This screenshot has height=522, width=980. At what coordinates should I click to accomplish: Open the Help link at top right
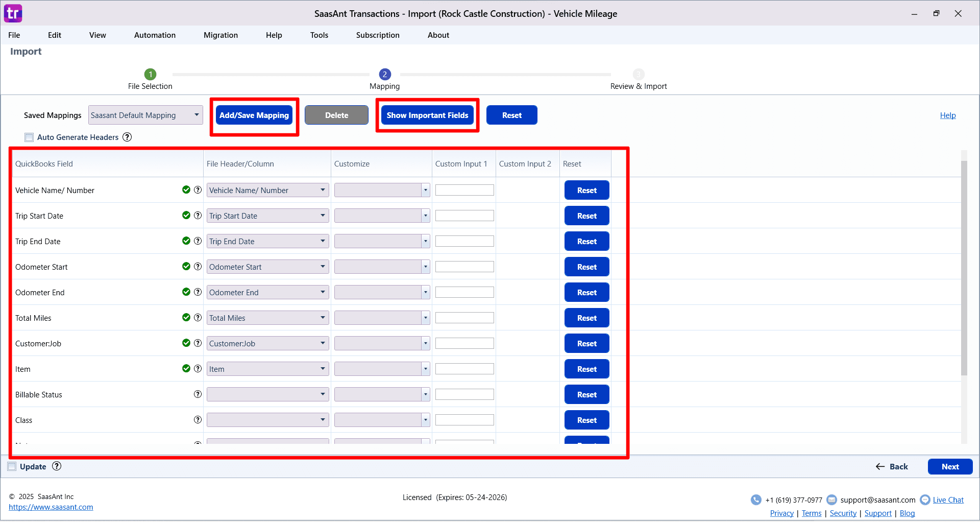click(x=948, y=115)
